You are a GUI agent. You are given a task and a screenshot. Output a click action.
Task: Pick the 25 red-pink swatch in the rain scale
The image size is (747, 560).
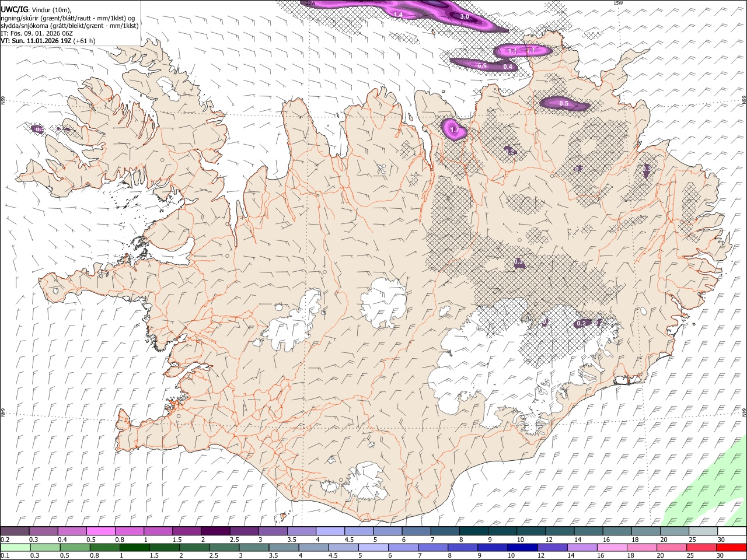pyautogui.click(x=701, y=547)
